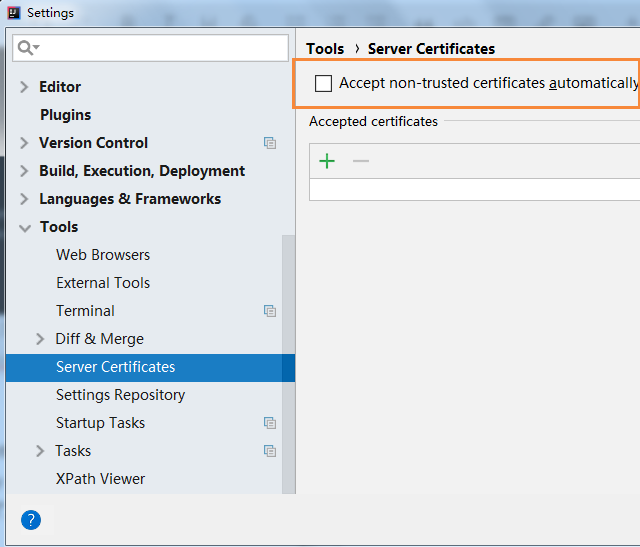This screenshot has height=547, width=640.
Task: Click the project-level icon beside Startup Tasks
Action: tap(270, 423)
